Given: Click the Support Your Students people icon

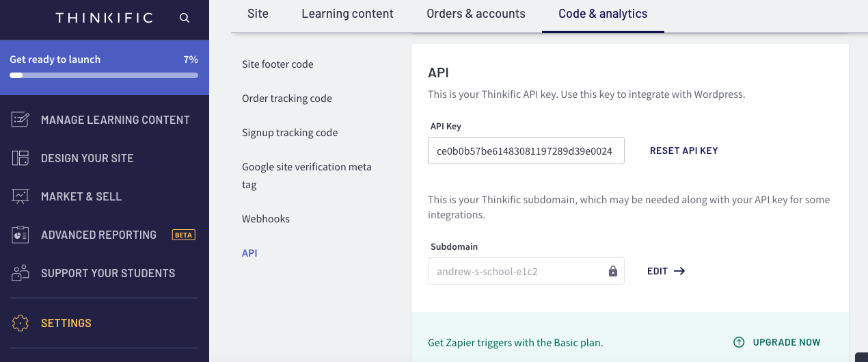Looking at the screenshot, I should tap(21, 273).
